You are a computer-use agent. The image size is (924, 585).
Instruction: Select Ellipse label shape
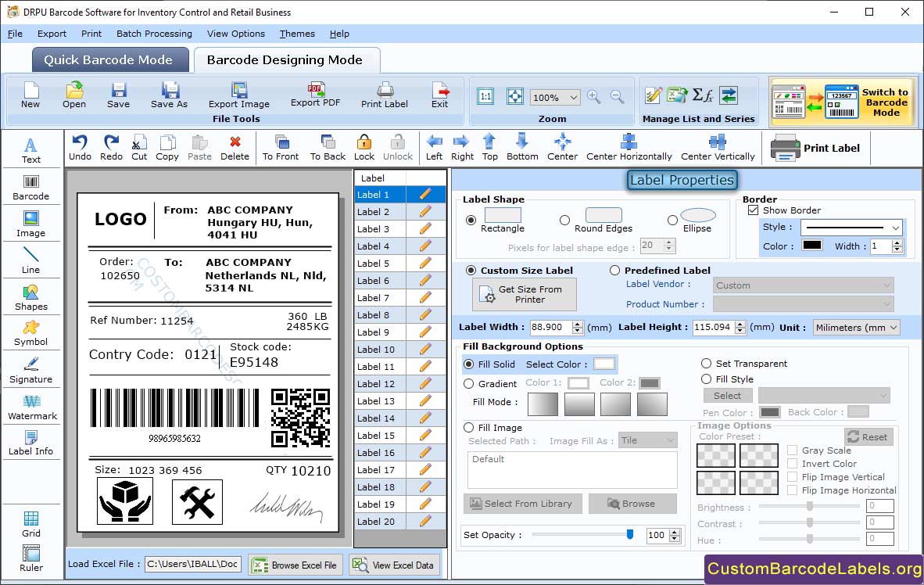click(672, 220)
